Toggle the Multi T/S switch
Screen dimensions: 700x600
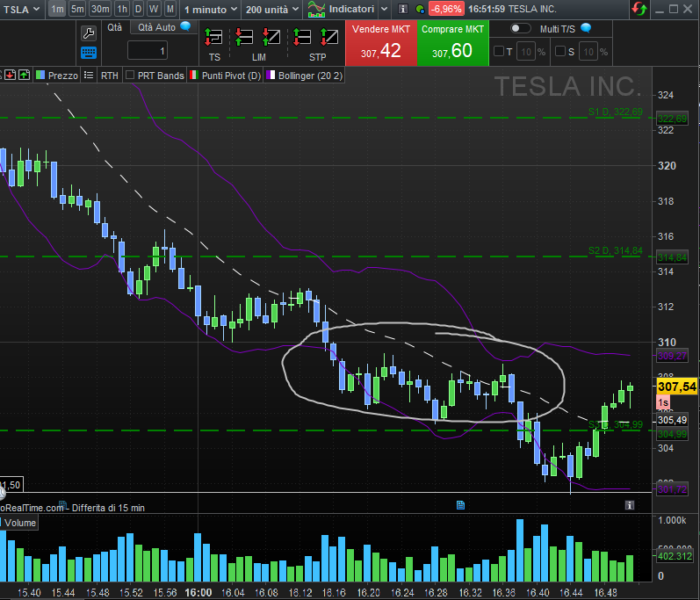pos(520,29)
